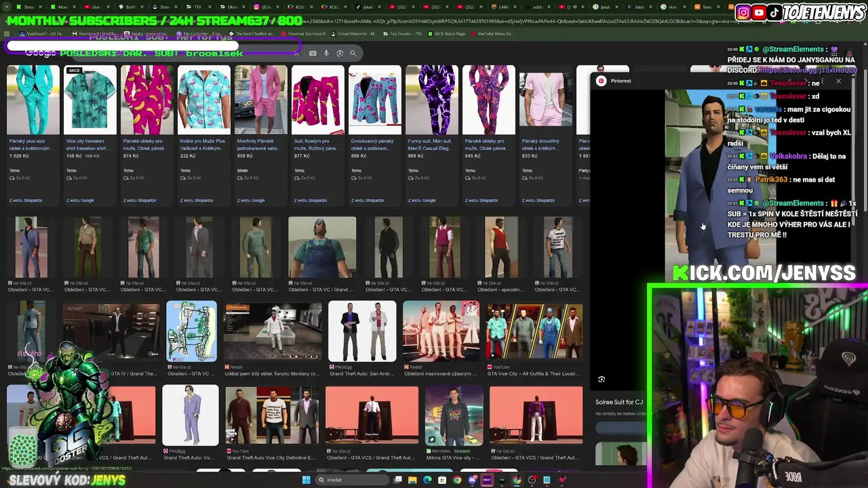Open PNGegg Grand Theft Auto San Andreas image
The image size is (868, 488).
point(362,331)
